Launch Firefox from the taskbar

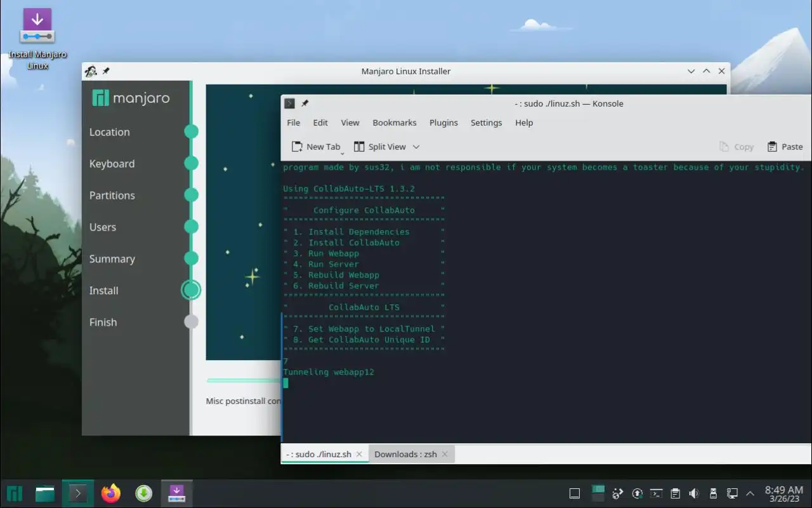111,493
